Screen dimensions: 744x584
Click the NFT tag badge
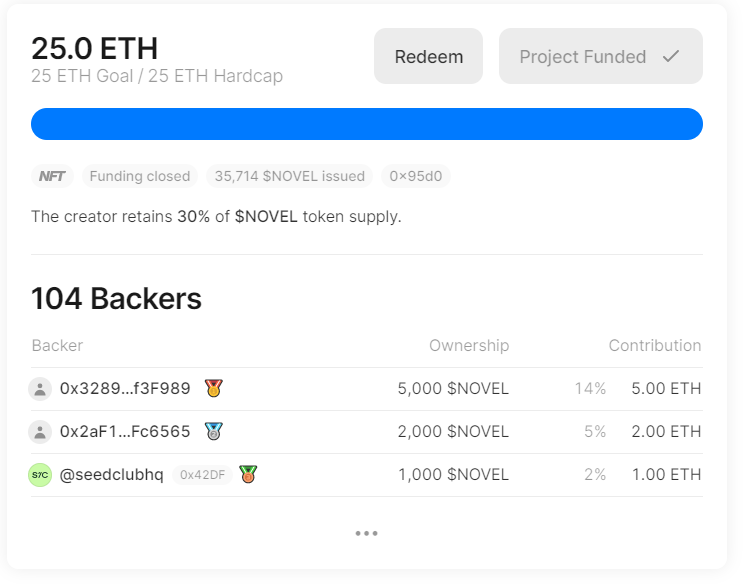pyautogui.click(x=52, y=177)
